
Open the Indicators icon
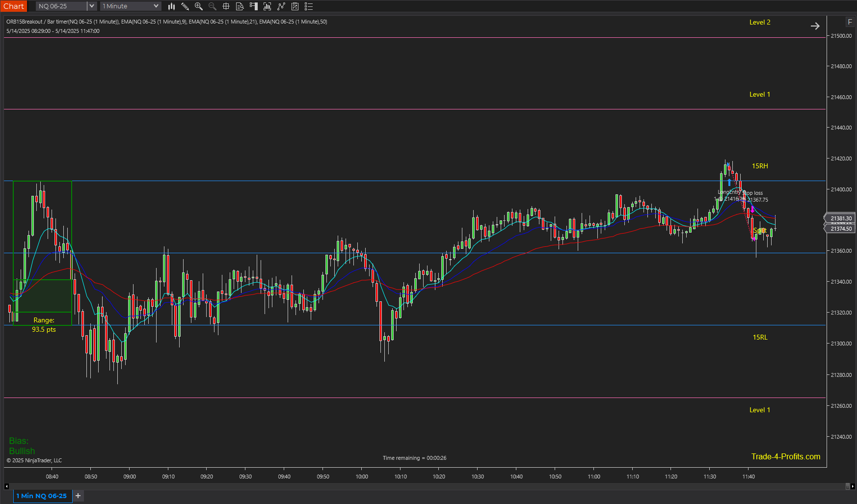pos(281,6)
